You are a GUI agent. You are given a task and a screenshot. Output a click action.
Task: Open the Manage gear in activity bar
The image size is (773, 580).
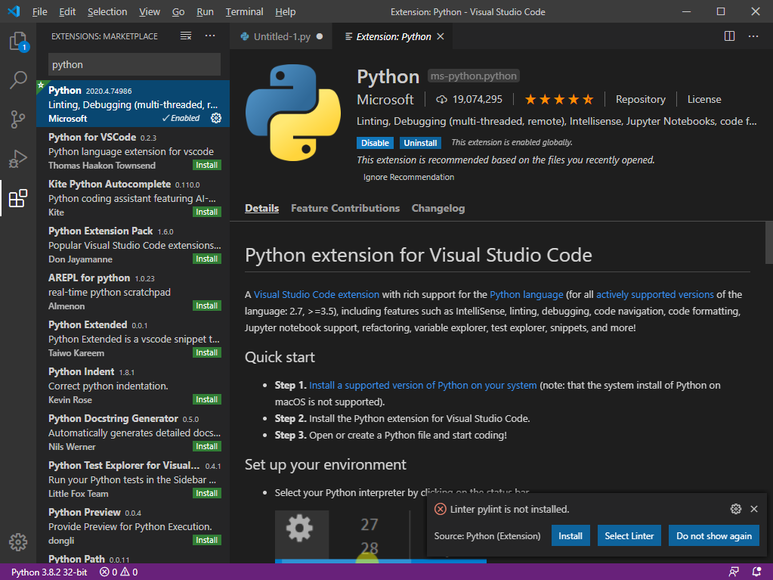pos(18,542)
